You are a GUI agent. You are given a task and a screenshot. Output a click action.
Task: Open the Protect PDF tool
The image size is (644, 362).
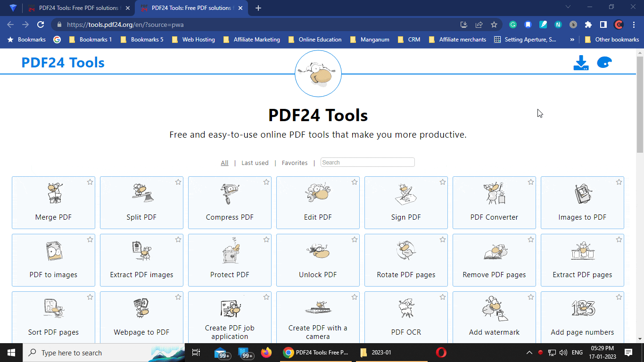click(230, 260)
